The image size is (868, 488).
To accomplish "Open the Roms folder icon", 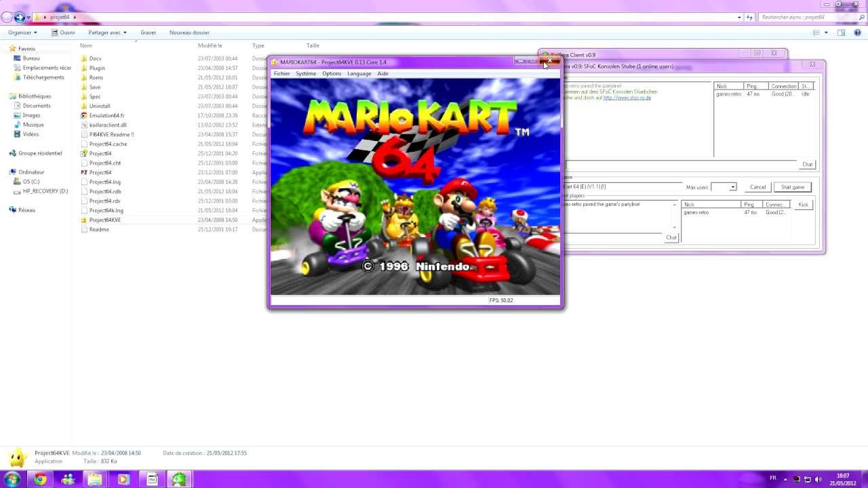I will tap(84, 77).
